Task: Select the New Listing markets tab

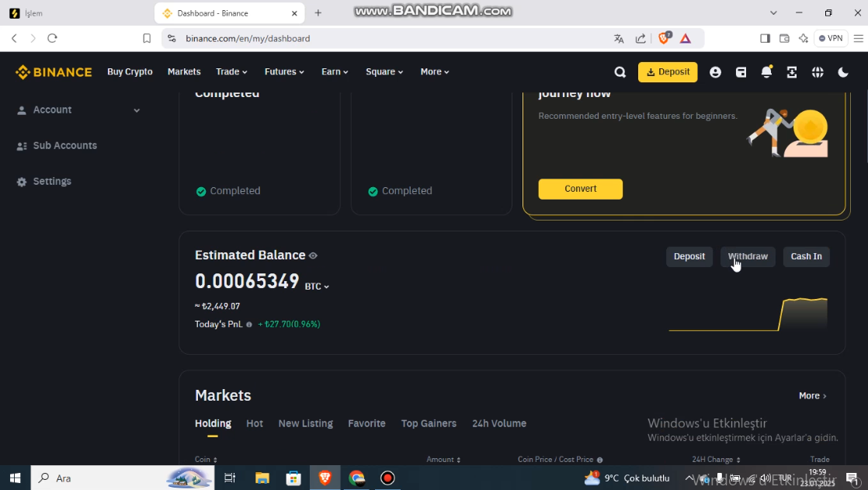Action: pyautogui.click(x=305, y=423)
